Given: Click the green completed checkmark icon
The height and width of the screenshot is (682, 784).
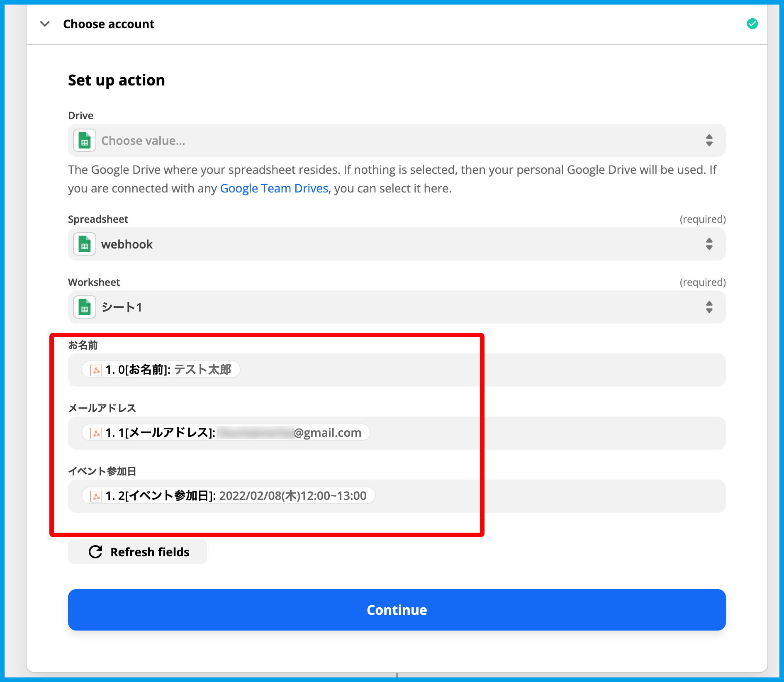Looking at the screenshot, I should 752,24.
